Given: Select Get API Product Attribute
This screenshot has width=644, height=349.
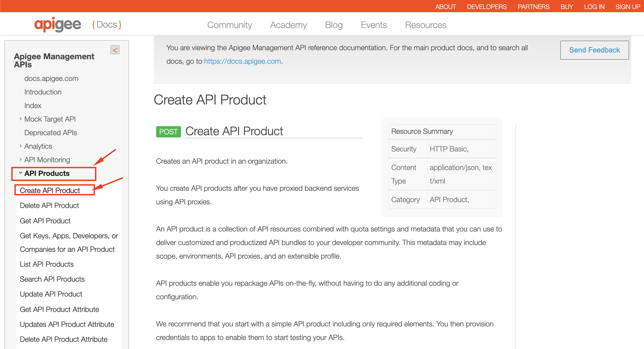Looking at the screenshot, I should coord(59,309).
